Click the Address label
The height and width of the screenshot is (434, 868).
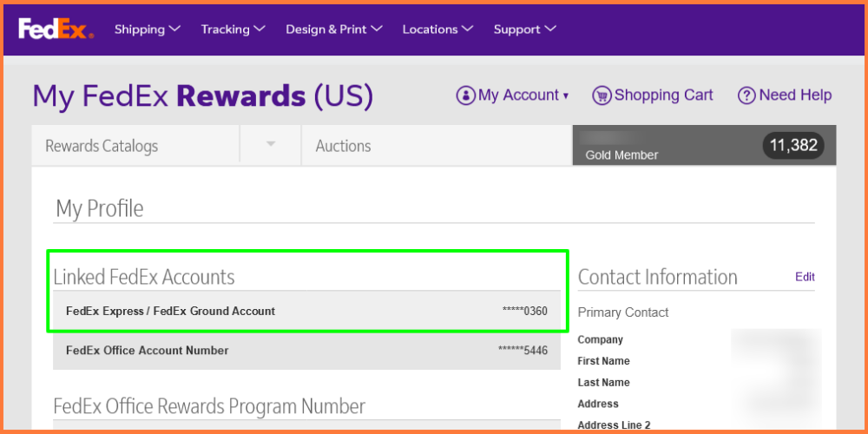pos(598,404)
